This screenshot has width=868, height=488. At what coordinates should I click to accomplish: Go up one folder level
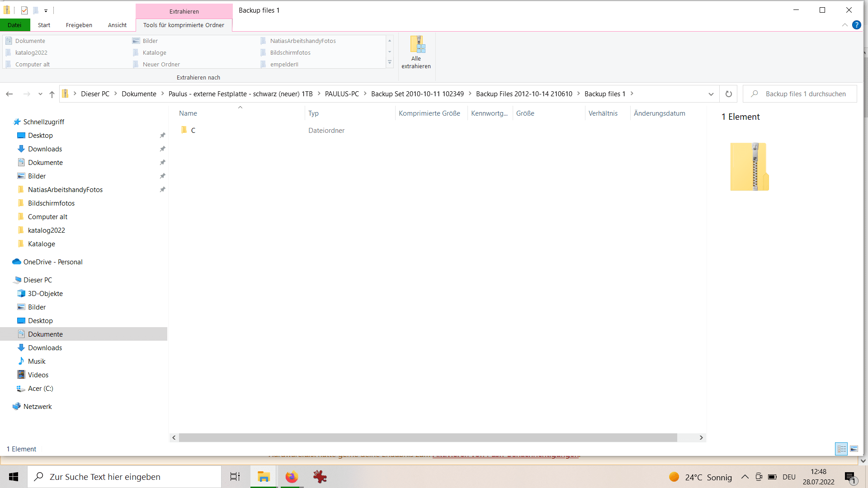(52, 94)
